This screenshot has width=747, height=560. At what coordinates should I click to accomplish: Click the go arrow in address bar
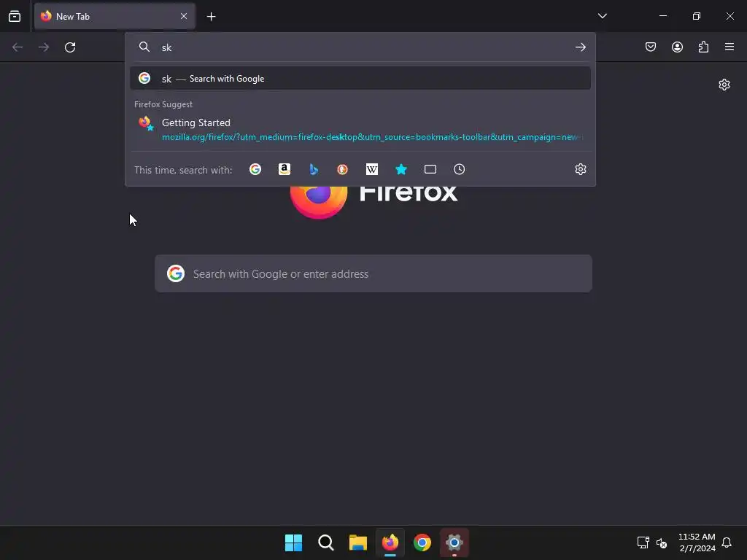580,47
